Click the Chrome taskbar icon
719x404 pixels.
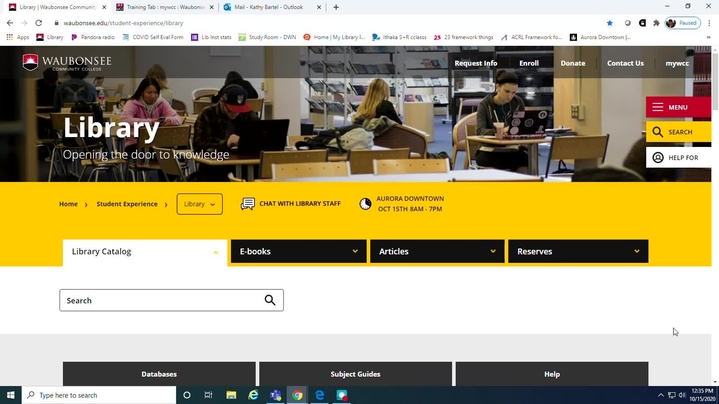[x=298, y=395]
